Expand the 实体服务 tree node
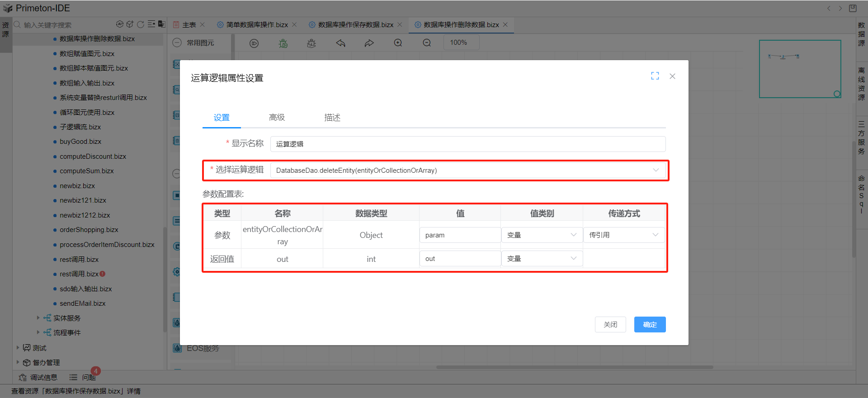868x398 pixels. pyautogui.click(x=38, y=318)
